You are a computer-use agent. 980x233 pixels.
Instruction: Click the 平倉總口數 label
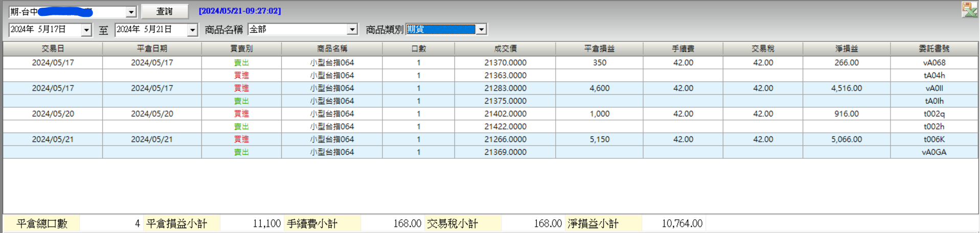tap(42, 223)
